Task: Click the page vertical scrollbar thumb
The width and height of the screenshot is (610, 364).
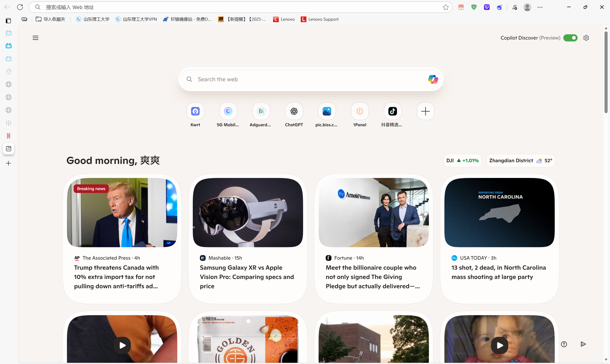Action: pos(606,72)
